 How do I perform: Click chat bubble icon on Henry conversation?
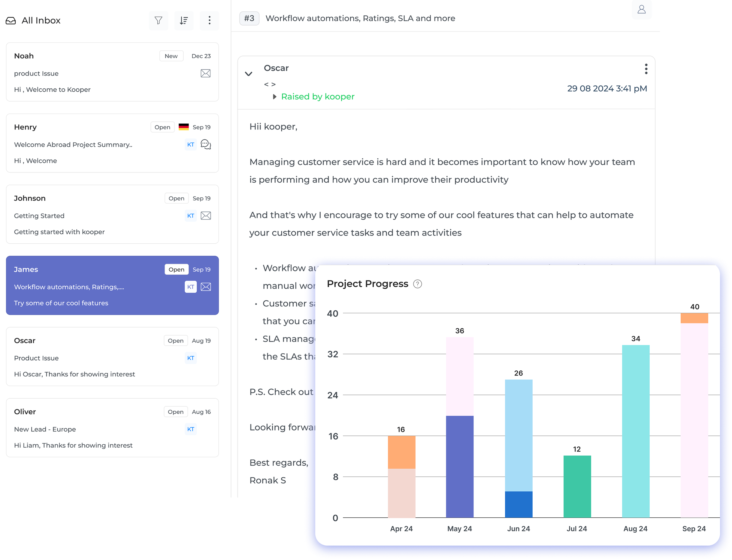pos(206,144)
